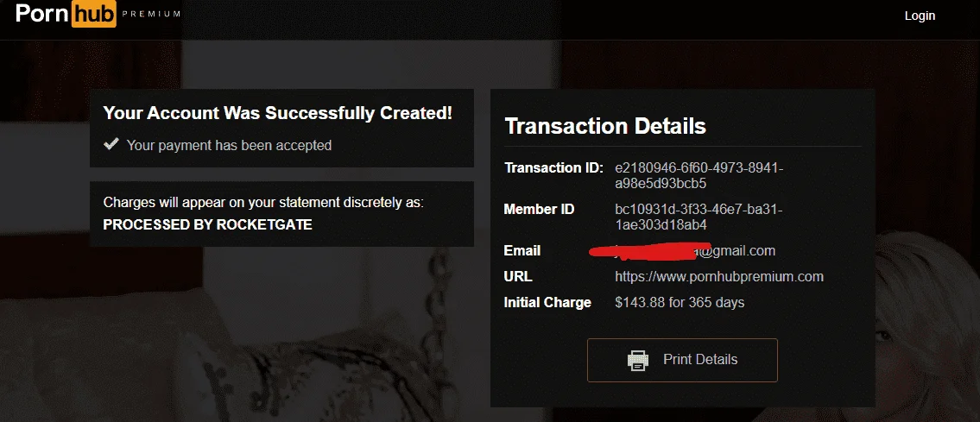This screenshot has height=422, width=980.
Task: Click the 'Member ID' label
Action: coord(539,209)
